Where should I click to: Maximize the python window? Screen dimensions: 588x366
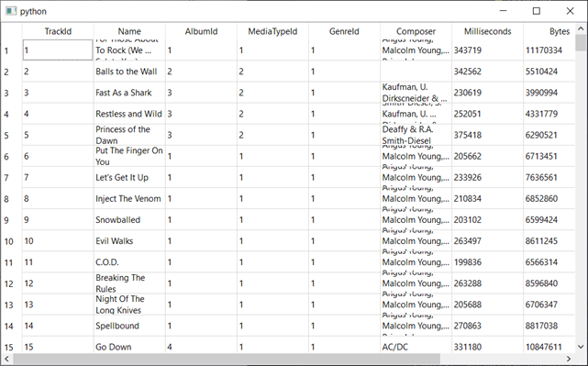(x=537, y=11)
